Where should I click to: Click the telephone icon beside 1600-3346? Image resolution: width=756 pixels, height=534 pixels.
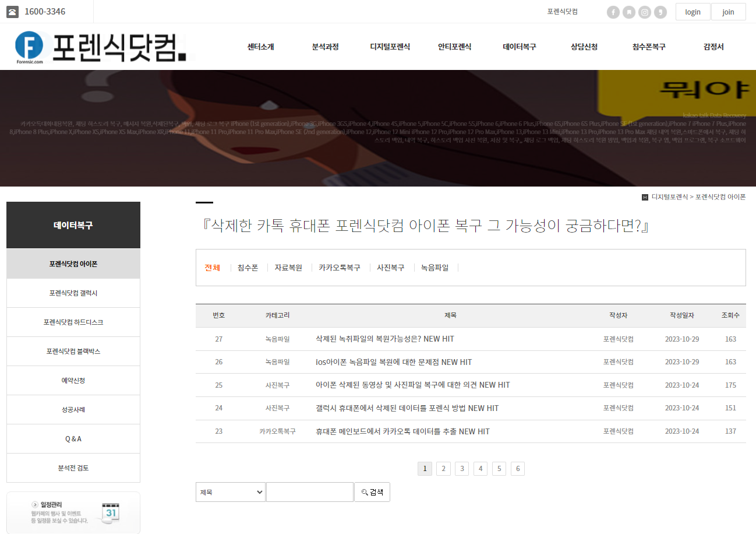point(12,12)
